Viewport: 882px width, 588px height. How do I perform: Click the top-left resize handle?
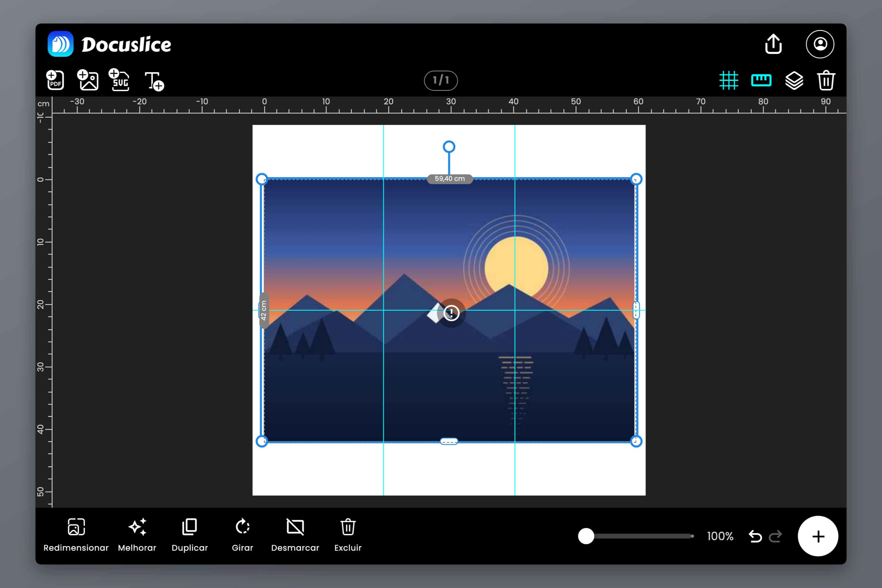click(x=262, y=179)
